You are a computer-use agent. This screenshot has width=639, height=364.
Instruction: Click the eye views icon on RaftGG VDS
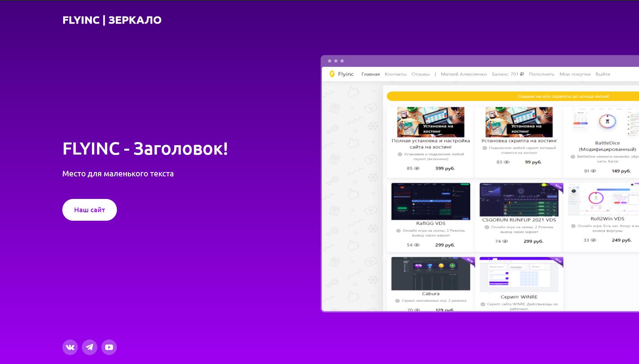(417, 245)
